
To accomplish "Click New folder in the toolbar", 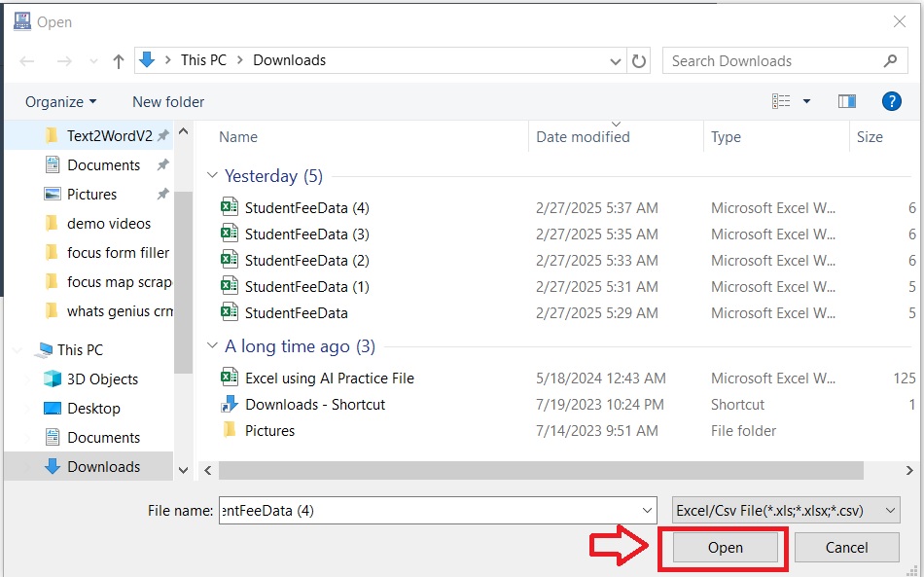I will [x=168, y=101].
